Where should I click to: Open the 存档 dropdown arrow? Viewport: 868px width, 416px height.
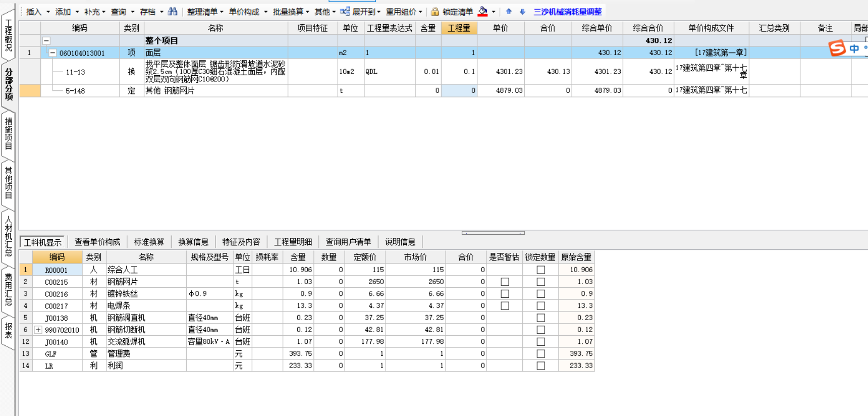coord(161,12)
